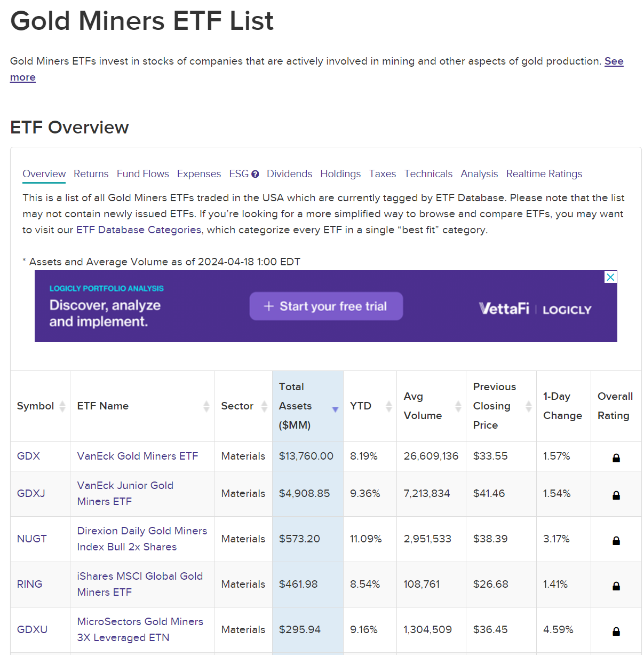The height and width of the screenshot is (655, 644).
Task: Reverse the Total Assets sort order
Action: pos(335,409)
